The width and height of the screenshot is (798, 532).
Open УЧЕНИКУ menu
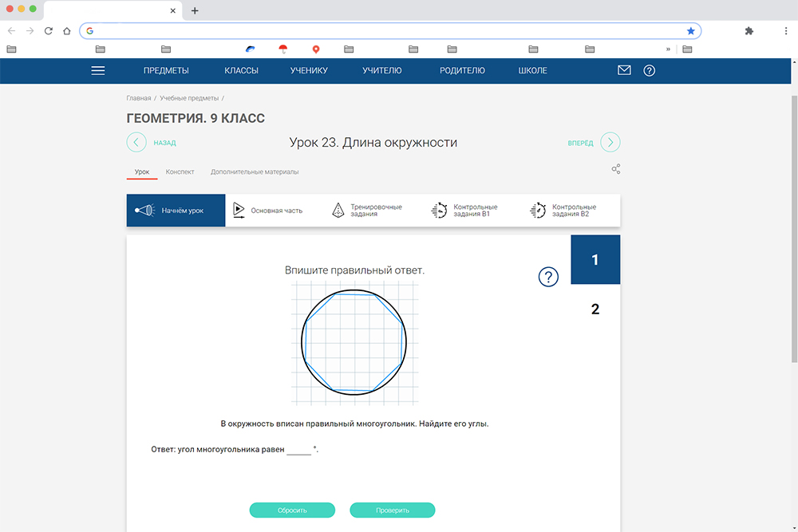coord(309,71)
